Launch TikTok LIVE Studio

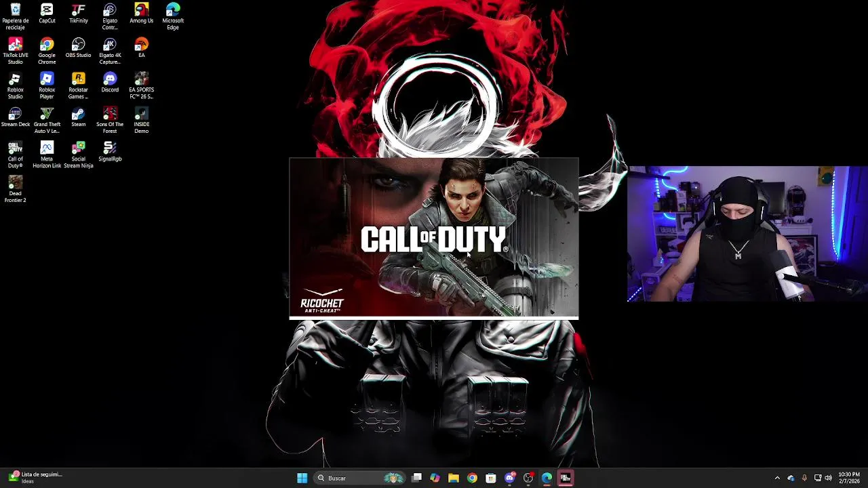click(15, 52)
